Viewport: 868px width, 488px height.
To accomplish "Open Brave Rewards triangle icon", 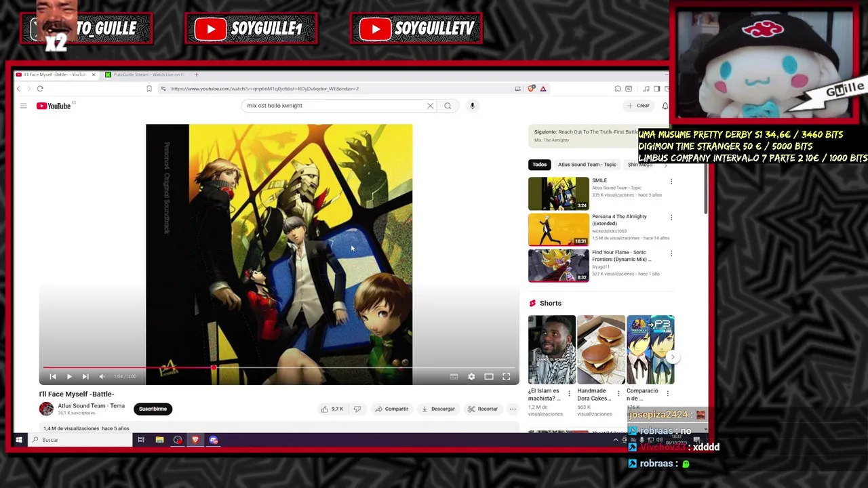I will pyautogui.click(x=542, y=89).
